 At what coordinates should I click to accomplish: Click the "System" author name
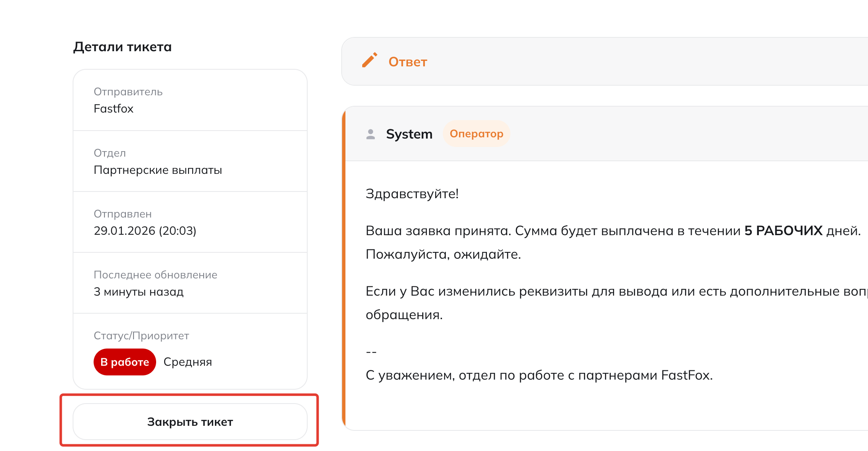(x=409, y=134)
